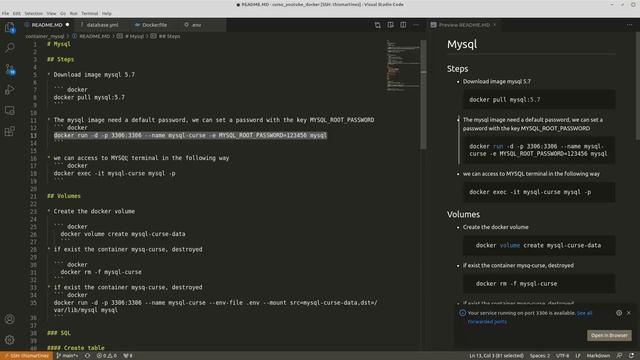Click the feedback icon in status bar
The width and height of the screenshot is (640, 360).
[620, 356]
